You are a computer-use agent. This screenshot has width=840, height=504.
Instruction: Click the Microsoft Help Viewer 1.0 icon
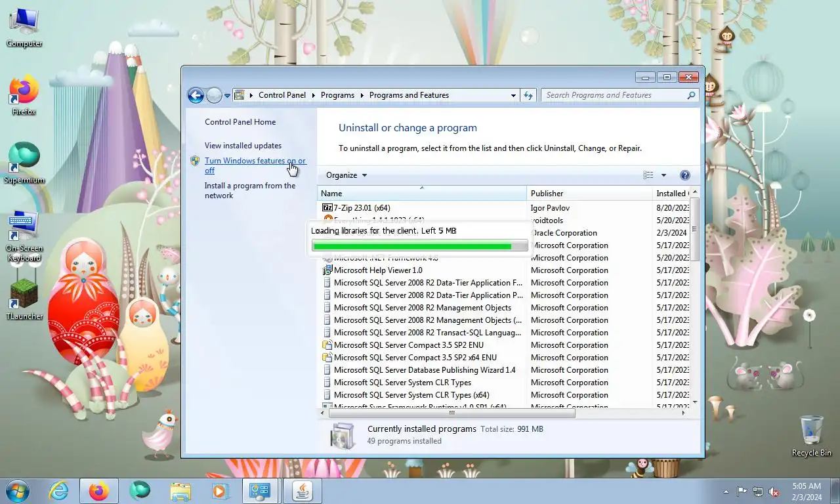(x=327, y=270)
